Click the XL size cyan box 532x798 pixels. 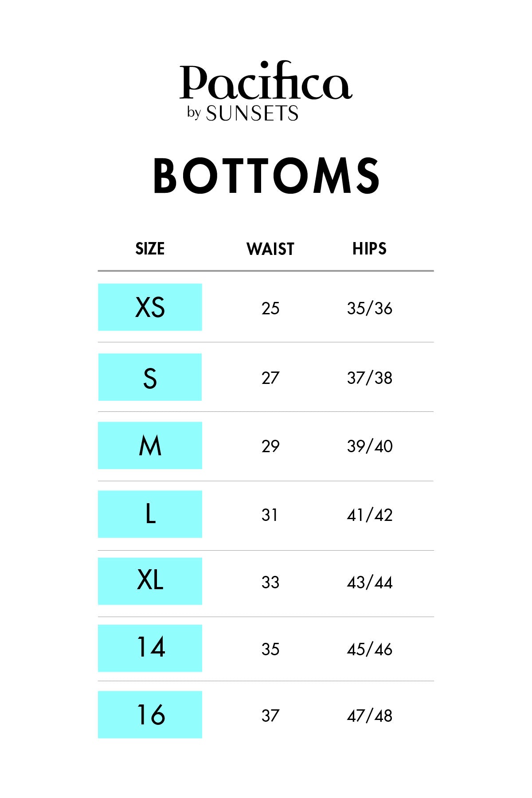pos(150,581)
